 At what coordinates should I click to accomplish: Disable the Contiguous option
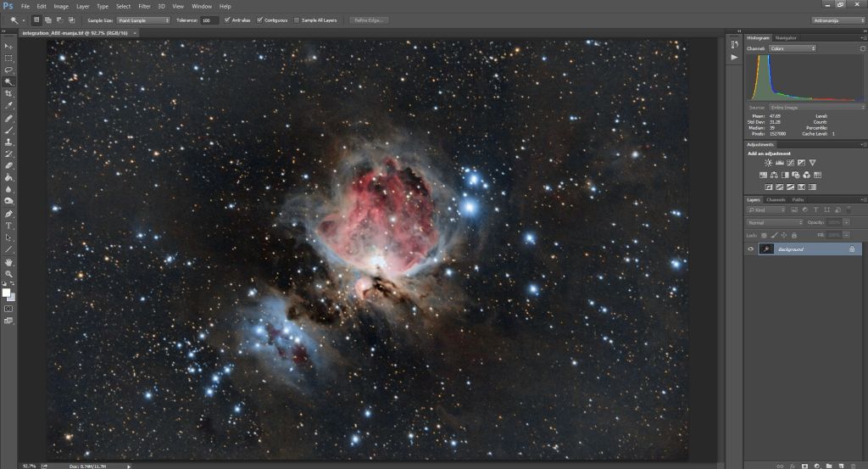(260, 20)
